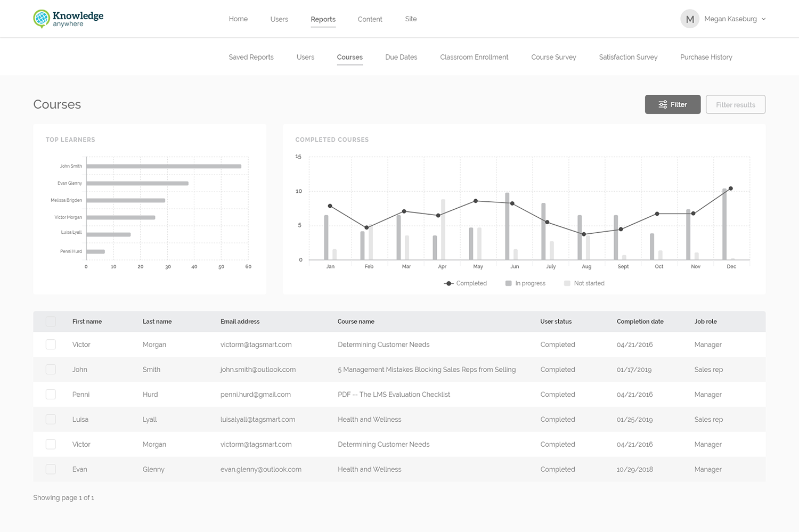Click the In progress legend square

coord(509,283)
